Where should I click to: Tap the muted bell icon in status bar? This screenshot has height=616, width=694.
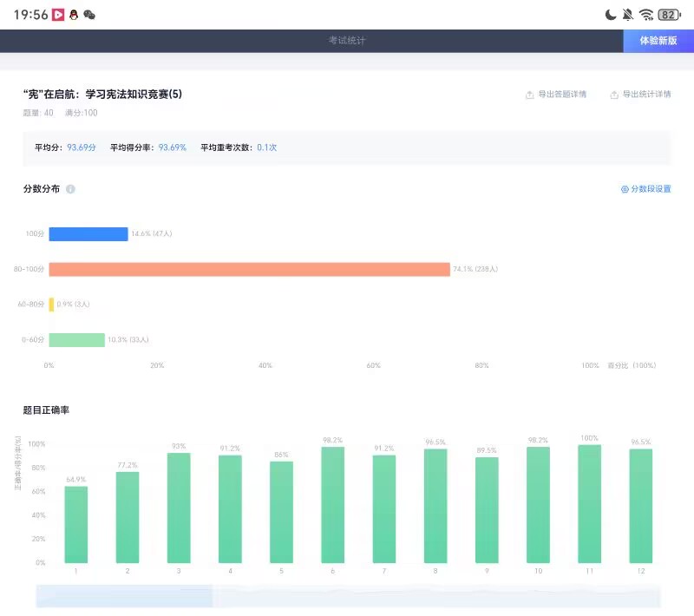[628, 15]
